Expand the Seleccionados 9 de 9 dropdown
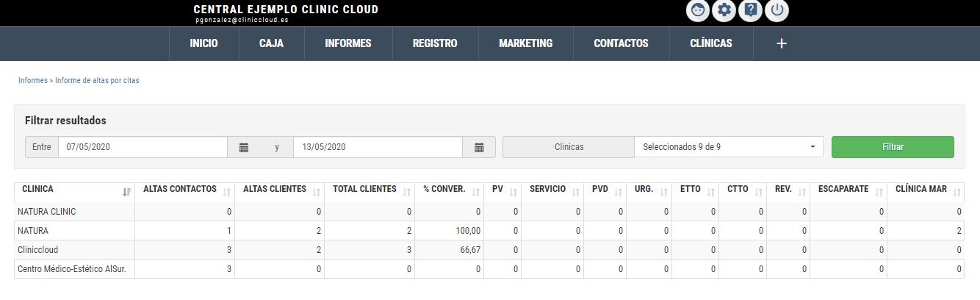Screen dimensions: 980x300 [729, 147]
